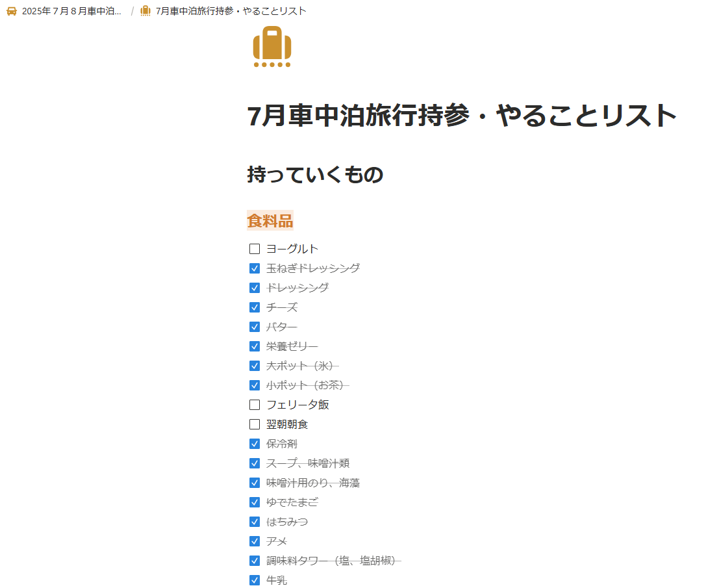
Task: Uncheck the 小ポット（お茶） checkbox
Action: (x=254, y=385)
